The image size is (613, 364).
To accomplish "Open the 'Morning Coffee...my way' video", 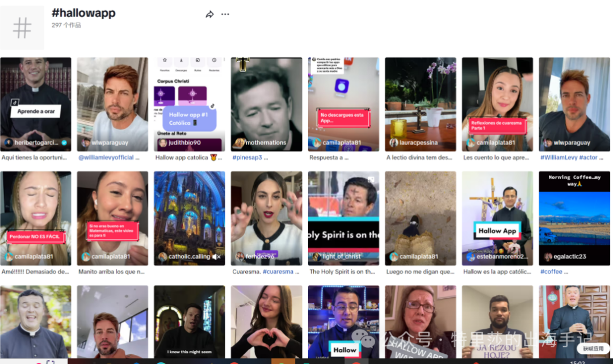I will [574, 218].
